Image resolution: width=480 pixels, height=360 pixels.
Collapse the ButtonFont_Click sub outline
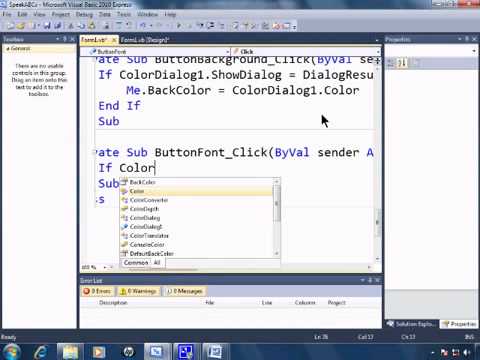click(x=94, y=153)
